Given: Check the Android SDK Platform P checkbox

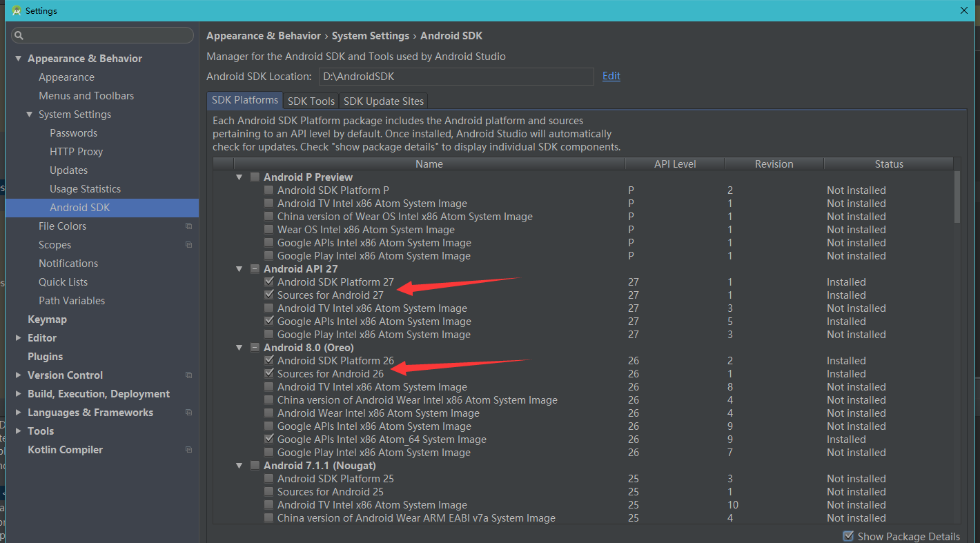Looking at the screenshot, I should [x=268, y=190].
